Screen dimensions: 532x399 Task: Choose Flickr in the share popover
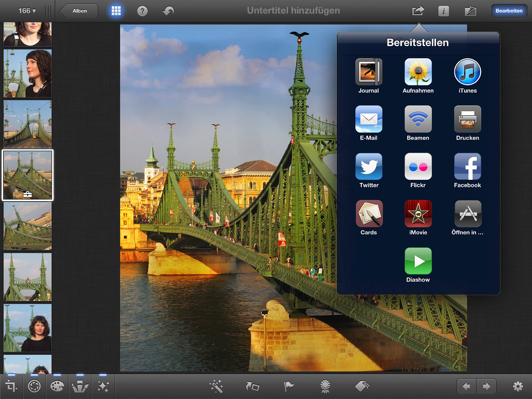pos(418,170)
